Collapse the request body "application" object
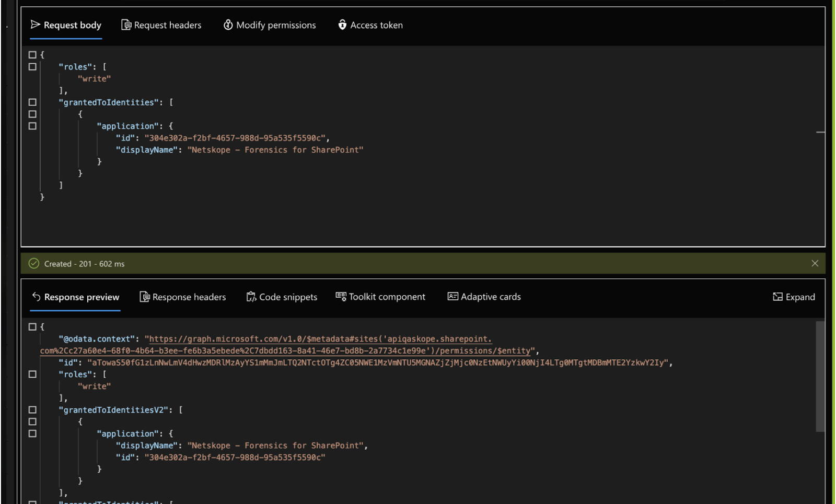The image size is (836, 504). 32,126
